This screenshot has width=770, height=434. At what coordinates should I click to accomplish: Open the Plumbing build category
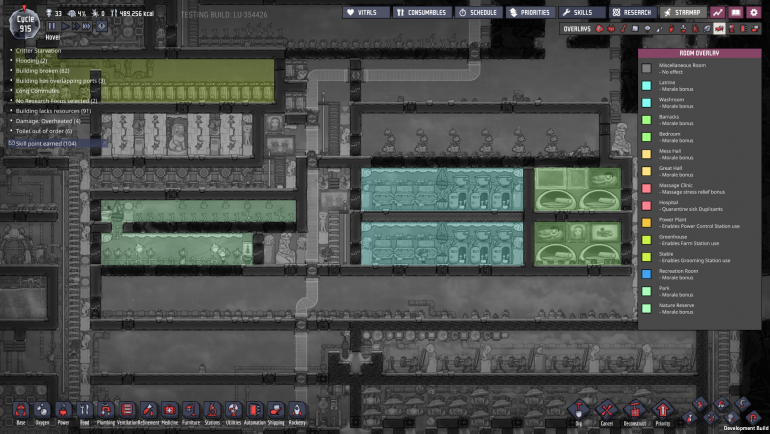106,410
